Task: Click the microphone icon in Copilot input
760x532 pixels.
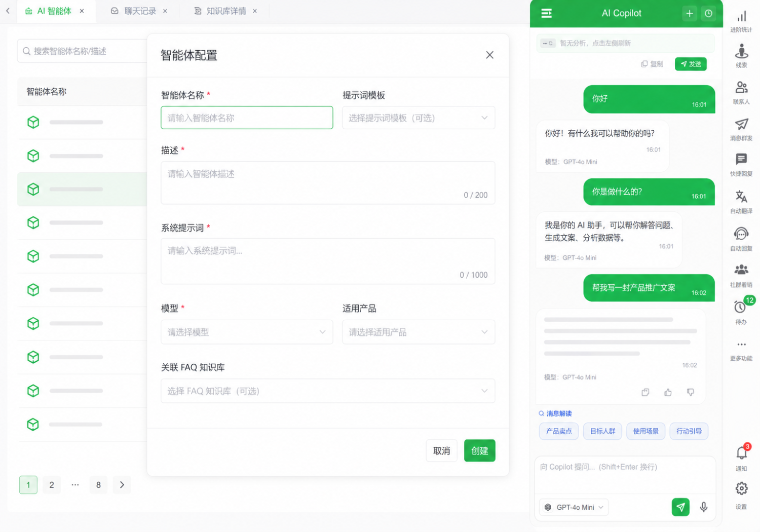Action: coord(704,507)
